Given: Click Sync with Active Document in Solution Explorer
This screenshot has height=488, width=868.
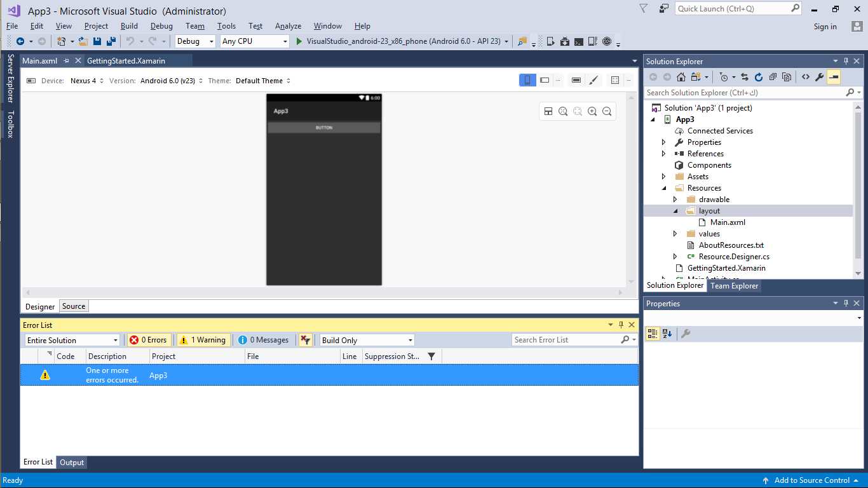Looking at the screenshot, I should point(744,77).
